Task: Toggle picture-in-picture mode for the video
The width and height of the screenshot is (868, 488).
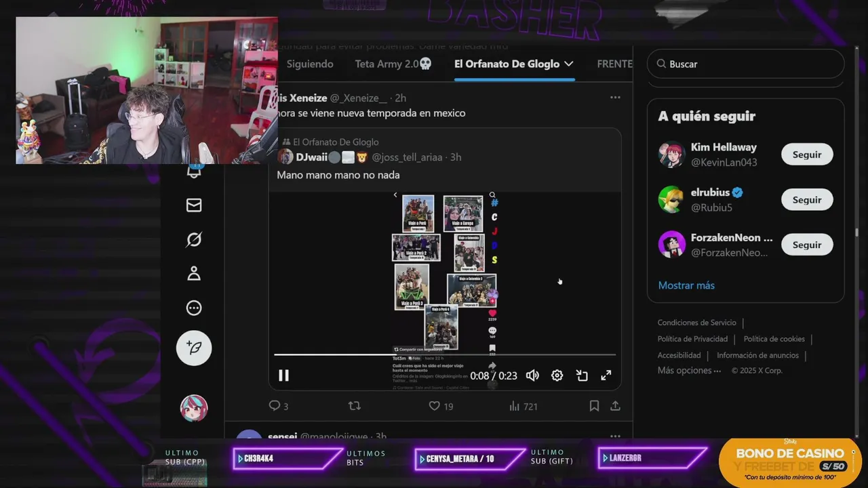Action: pos(582,375)
